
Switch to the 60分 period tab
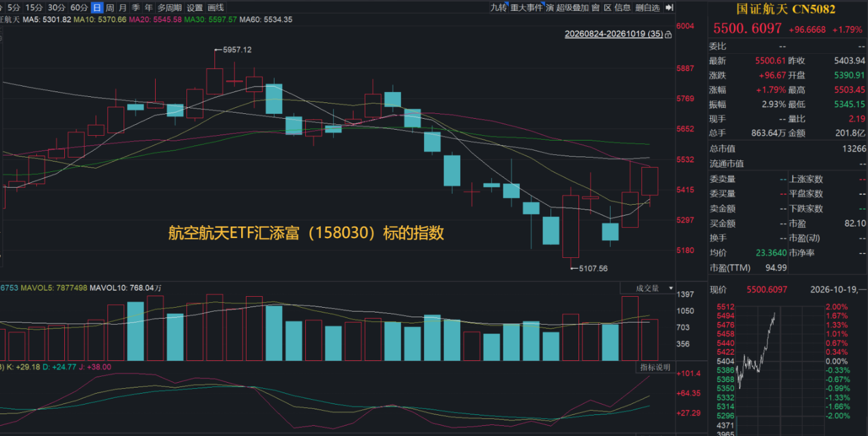(x=79, y=8)
